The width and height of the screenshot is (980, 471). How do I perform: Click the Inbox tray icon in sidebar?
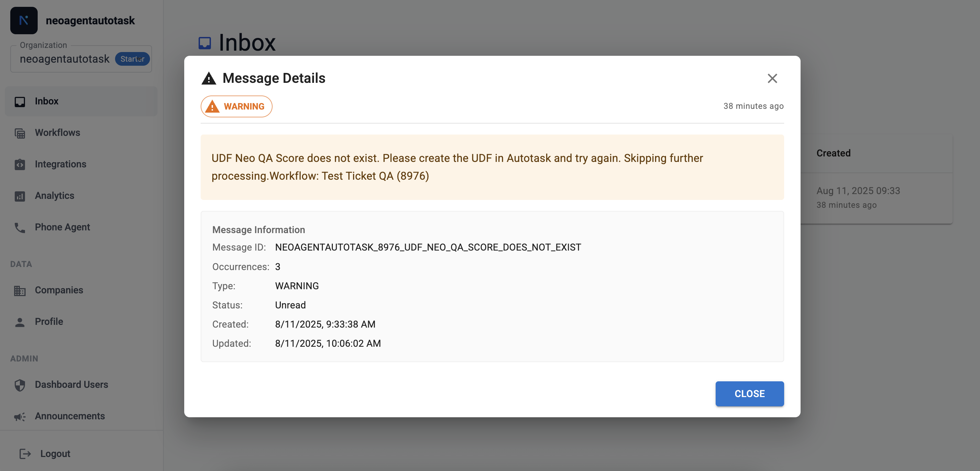tap(20, 102)
